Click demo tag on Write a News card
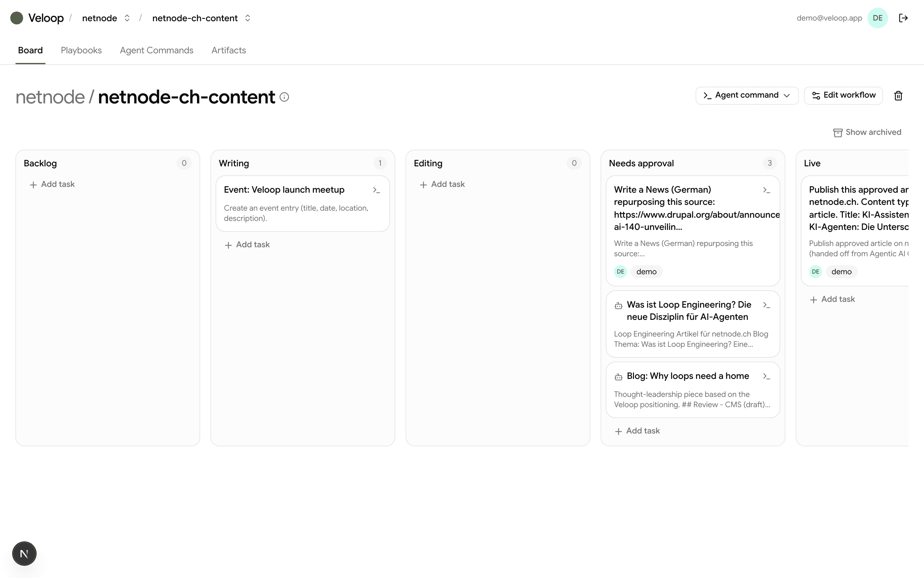The image size is (924, 578). [x=646, y=272]
